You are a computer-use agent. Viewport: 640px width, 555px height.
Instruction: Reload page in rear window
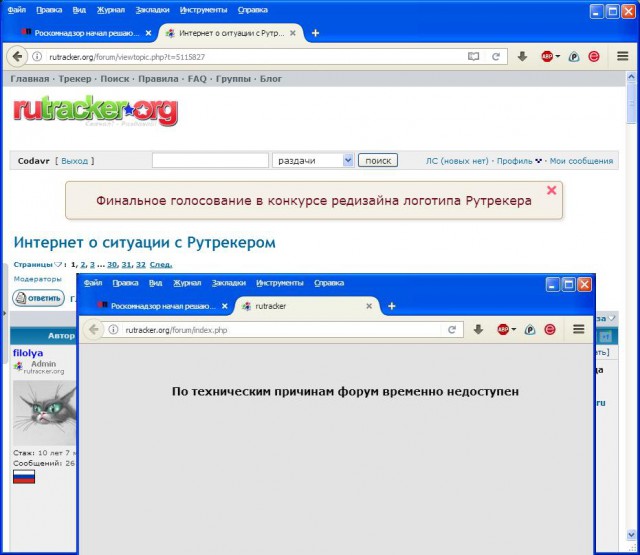click(496, 56)
